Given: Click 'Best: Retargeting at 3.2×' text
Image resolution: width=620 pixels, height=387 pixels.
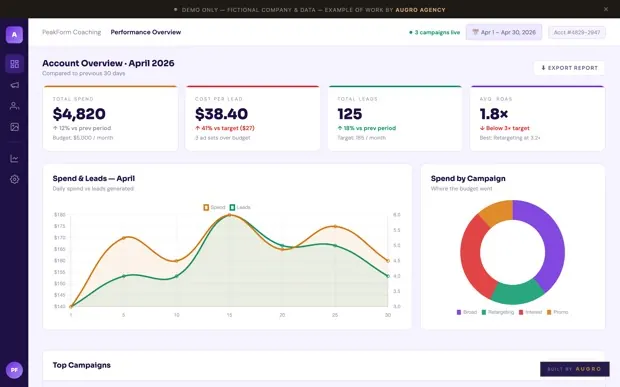Looking at the screenshot, I should pyautogui.click(x=510, y=138).
